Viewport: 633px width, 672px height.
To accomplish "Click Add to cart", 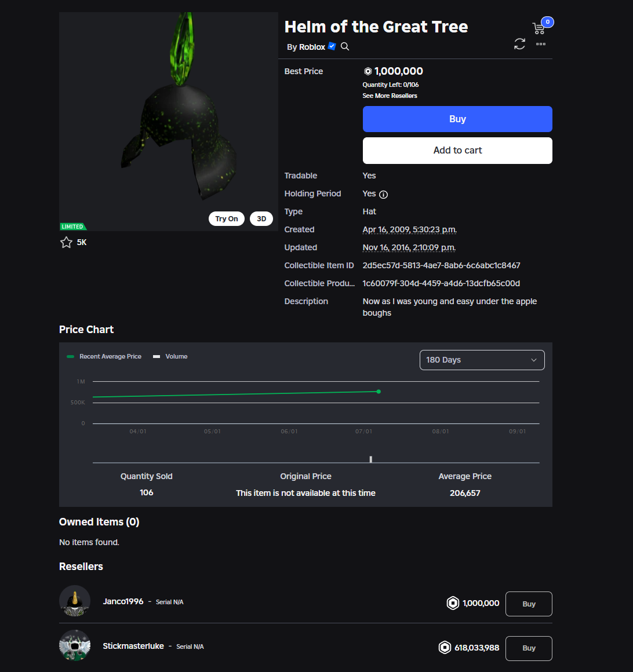I will [x=457, y=151].
